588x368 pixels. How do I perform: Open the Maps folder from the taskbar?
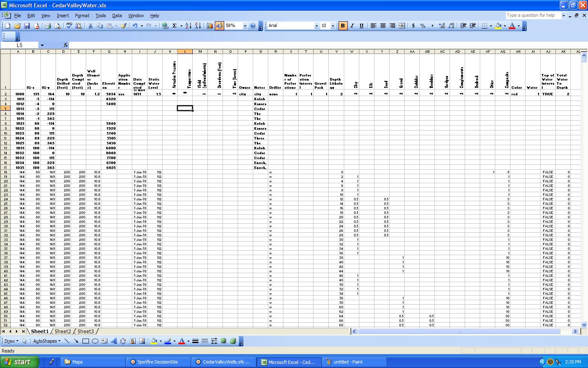[x=93, y=362]
